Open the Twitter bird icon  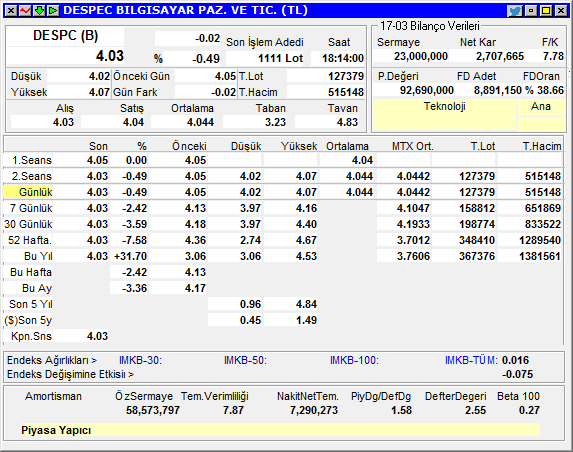[x=515, y=11]
